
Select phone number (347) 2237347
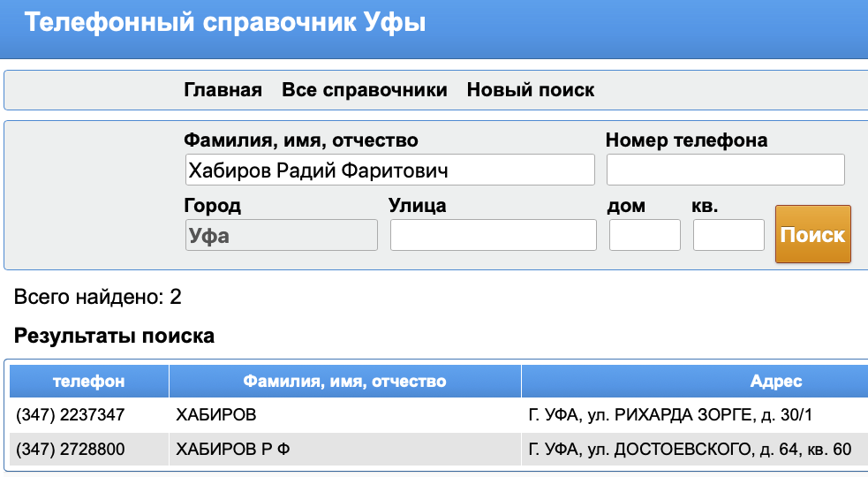click(71, 414)
